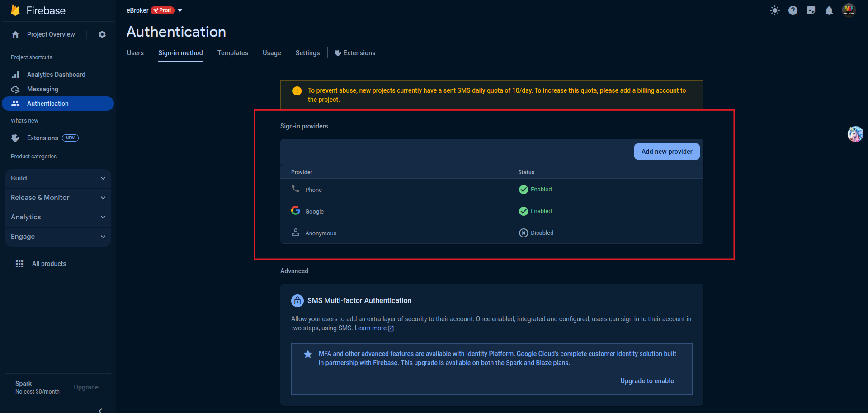
Task: Click Analytics Dashboard bar chart icon
Action: [15, 75]
